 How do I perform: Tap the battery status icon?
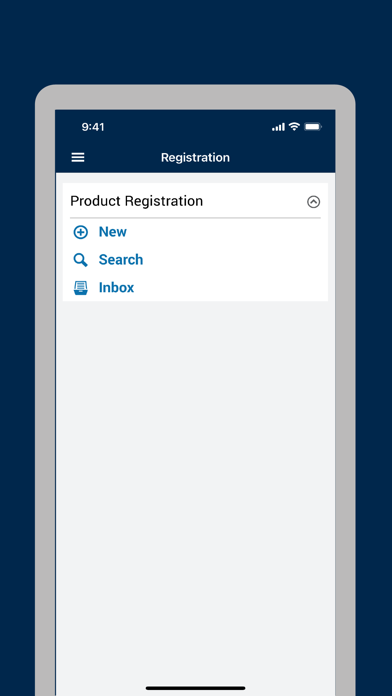click(313, 127)
